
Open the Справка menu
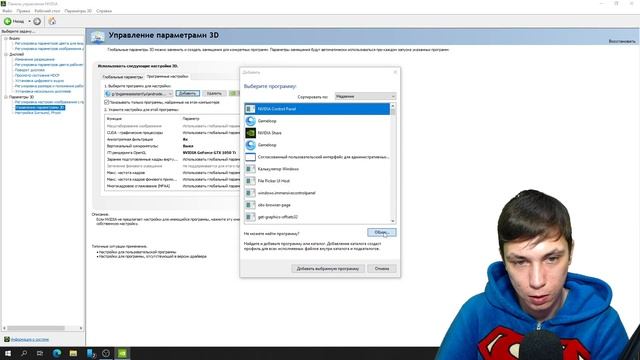click(x=104, y=11)
